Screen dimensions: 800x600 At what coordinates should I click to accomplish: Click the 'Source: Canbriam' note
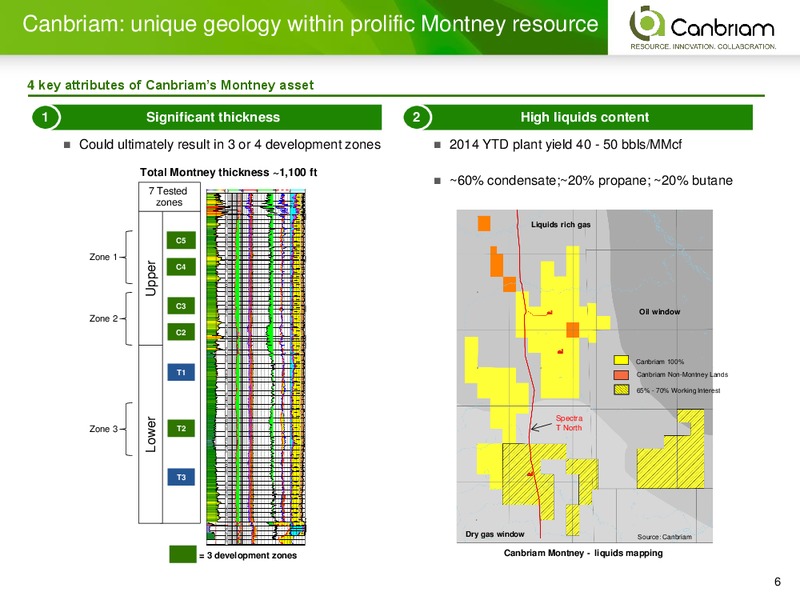point(664,537)
